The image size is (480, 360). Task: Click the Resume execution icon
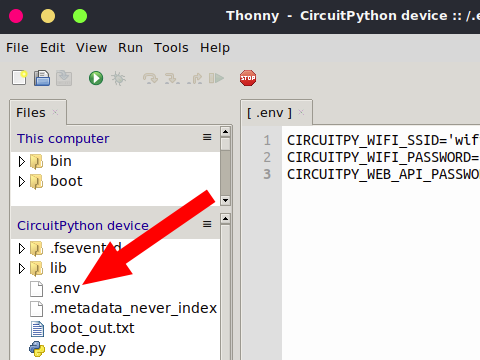click(x=216, y=78)
